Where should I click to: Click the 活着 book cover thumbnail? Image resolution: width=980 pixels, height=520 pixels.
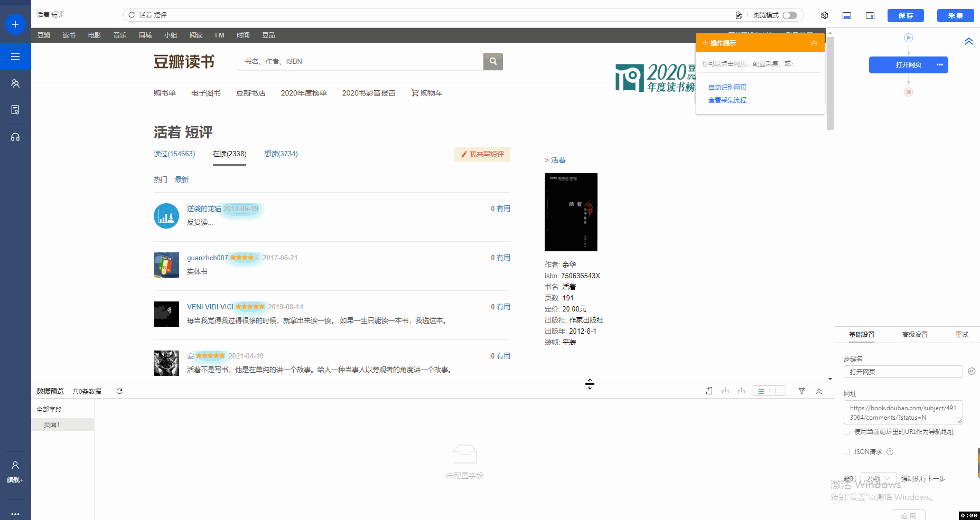pyautogui.click(x=571, y=212)
